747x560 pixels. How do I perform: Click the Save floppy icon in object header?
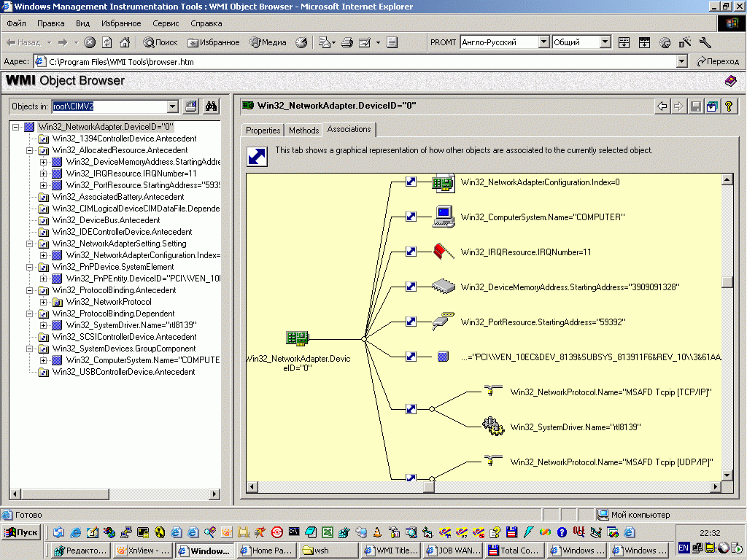tap(695, 106)
